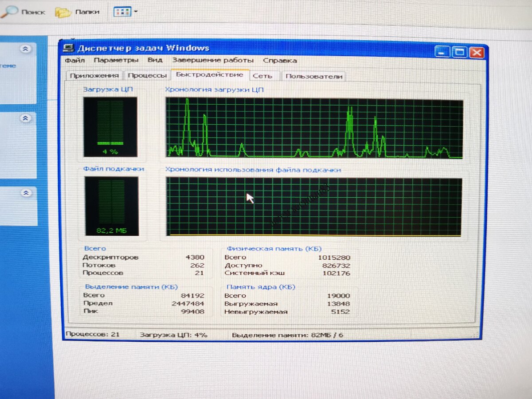Click the Системный кэш value 102176

[336, 273]
